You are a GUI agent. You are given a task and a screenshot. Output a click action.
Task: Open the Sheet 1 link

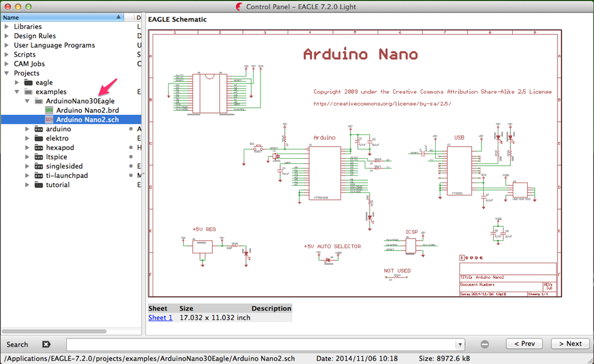tap(160, 318)
